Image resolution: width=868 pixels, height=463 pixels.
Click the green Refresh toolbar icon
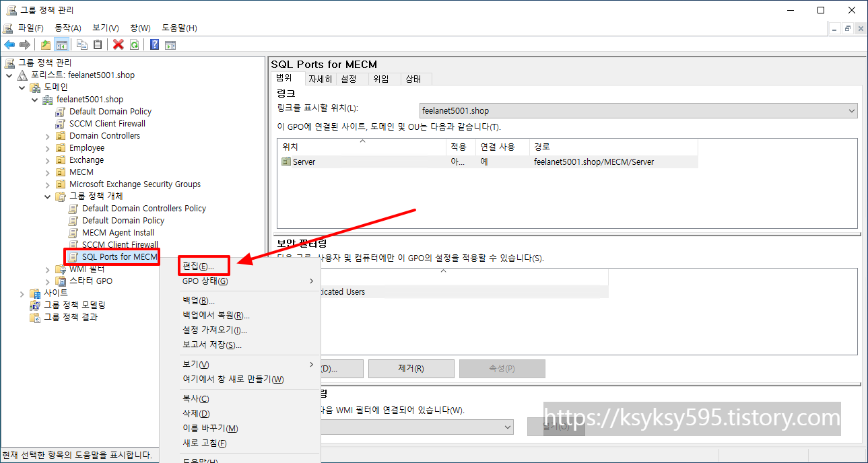[134, 44]
